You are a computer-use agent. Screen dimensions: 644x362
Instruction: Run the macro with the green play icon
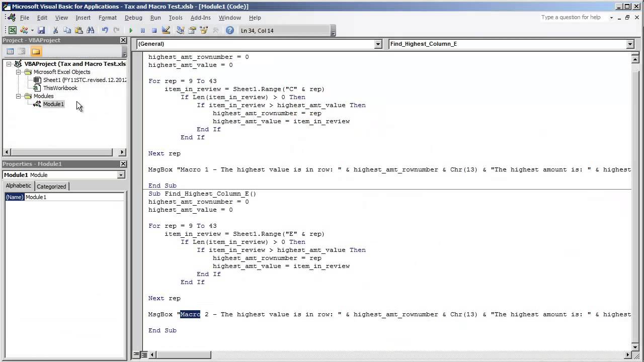point(131,30)
